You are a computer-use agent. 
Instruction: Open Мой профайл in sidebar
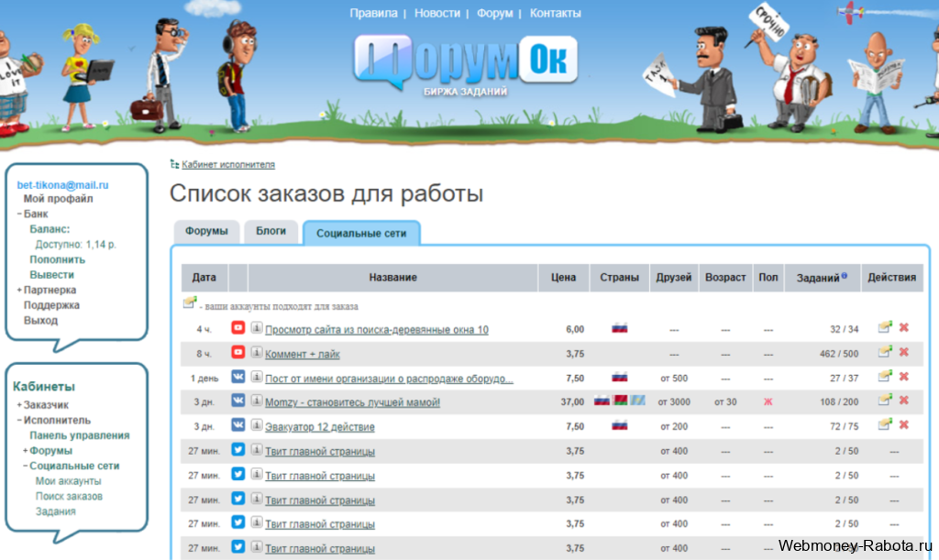(x=58, y=199)
